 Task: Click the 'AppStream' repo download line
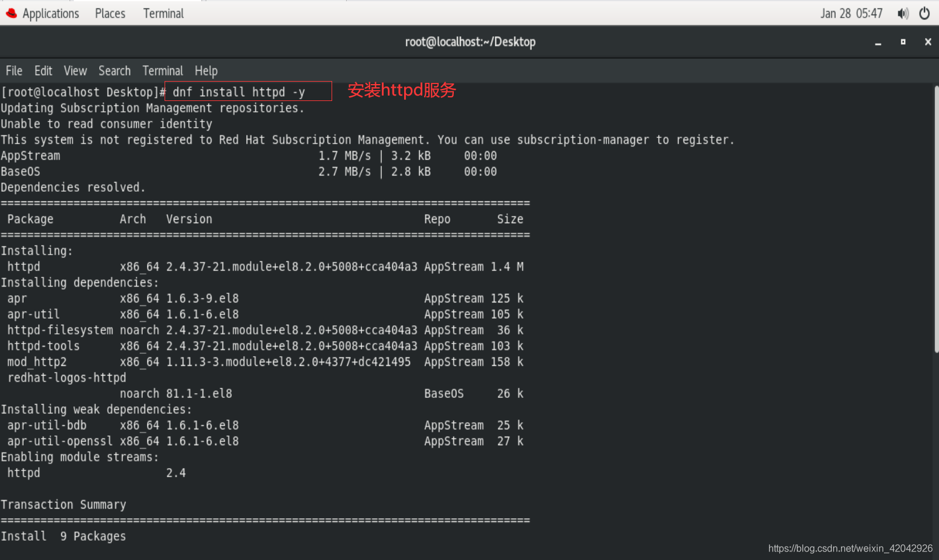point(249,155)
